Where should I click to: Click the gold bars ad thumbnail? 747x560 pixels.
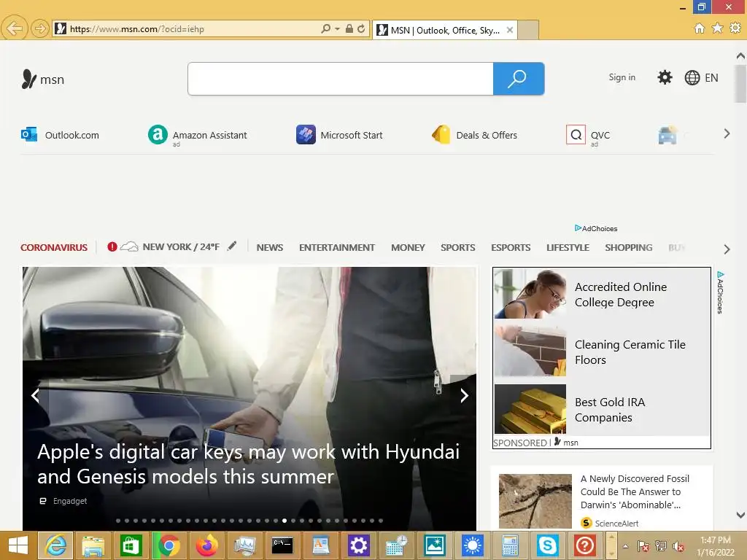click(530, 409)
